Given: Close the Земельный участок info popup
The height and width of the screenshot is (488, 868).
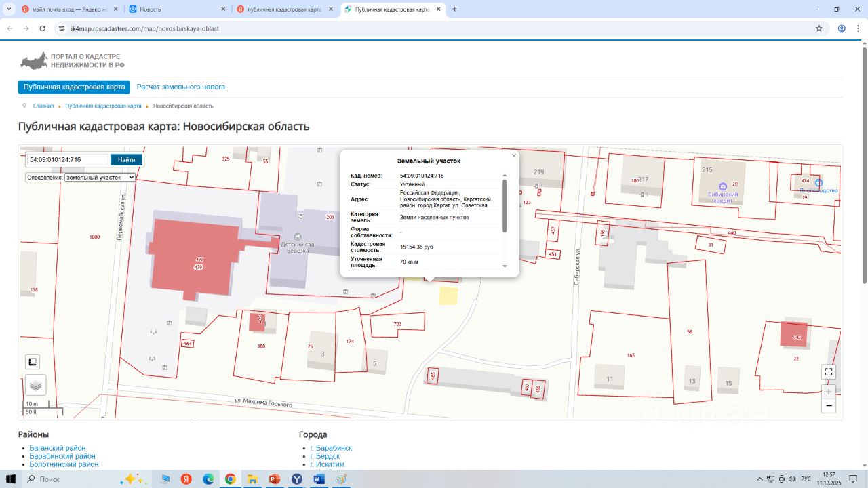Looking at the screenshot, I should [514, 156].
